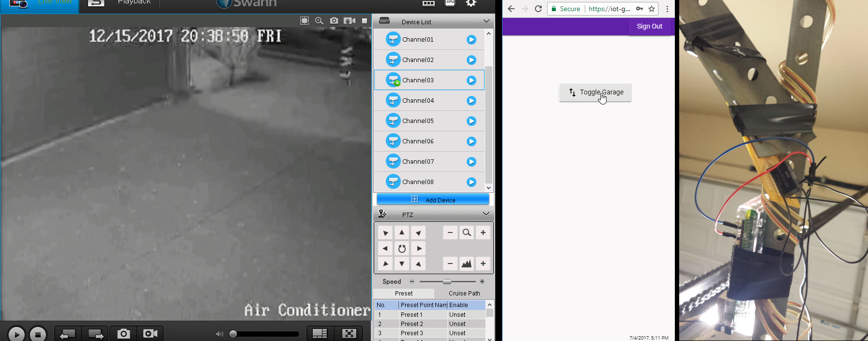Move PTZ camera diagonally up-right
Image resolution: width=868 pixels, height=341 pixels.
point(418,232)
